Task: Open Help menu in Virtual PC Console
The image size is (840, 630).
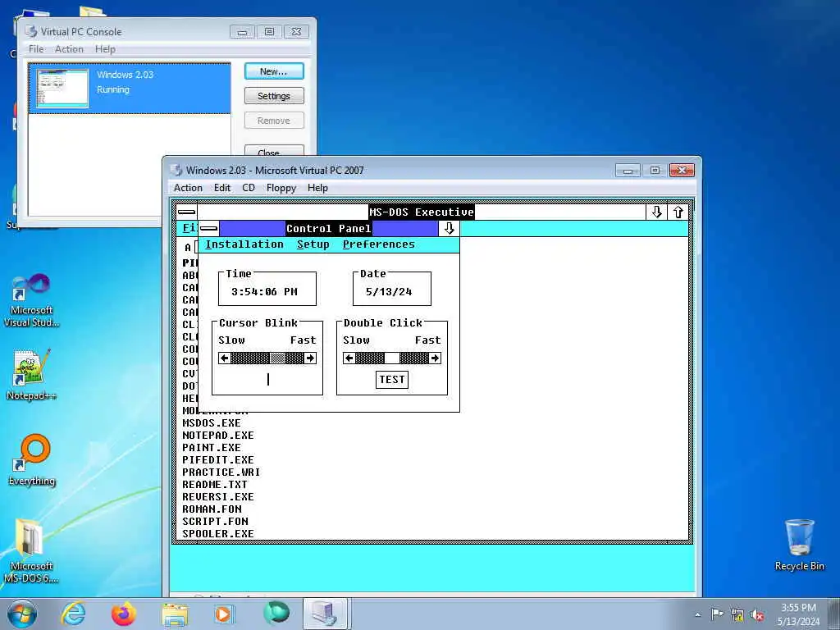Action: (x=105, y=49)
